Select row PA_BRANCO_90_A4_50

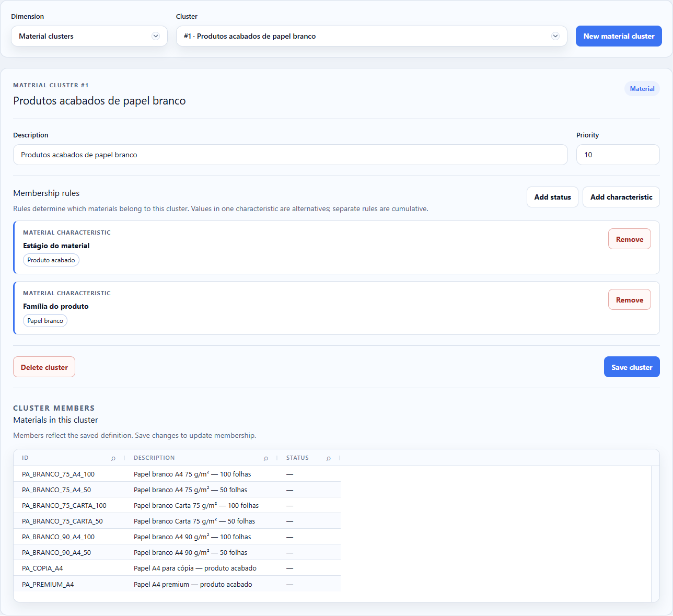(x=177, y=552)
